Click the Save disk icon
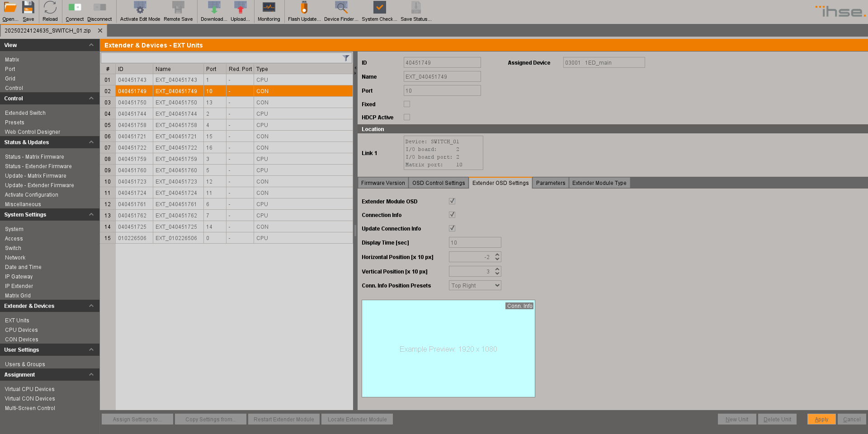Viewport: 868px width, 434px height. 28,8
